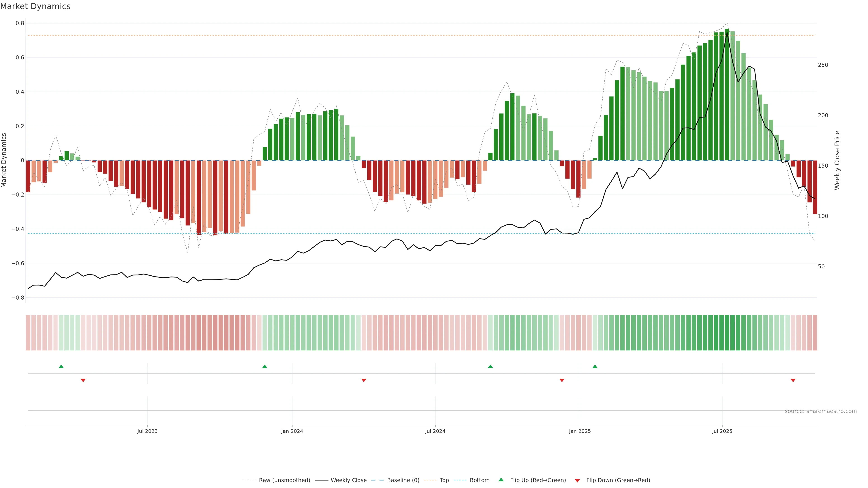Click the last red flip-down triangle marker
The height and width of the screenshot is (488, 868).
coord(793,380)
